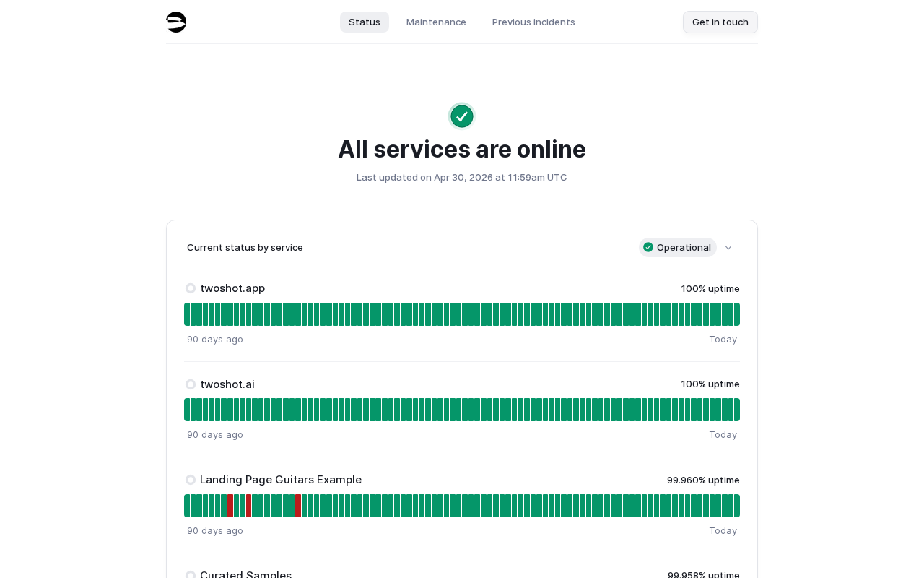Open the Landing Page Guitars Example service
This screenshot has width=924, height=578.
click(x=281, y=480)
